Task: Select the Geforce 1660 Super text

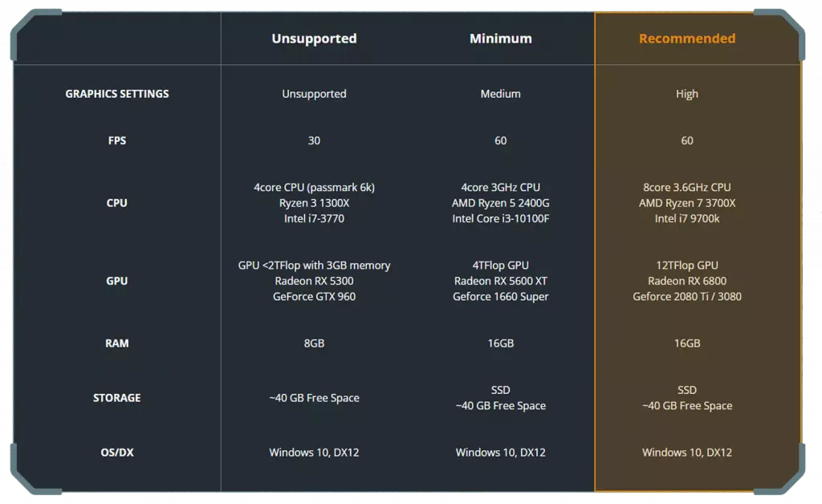Action: click(500, 296)
